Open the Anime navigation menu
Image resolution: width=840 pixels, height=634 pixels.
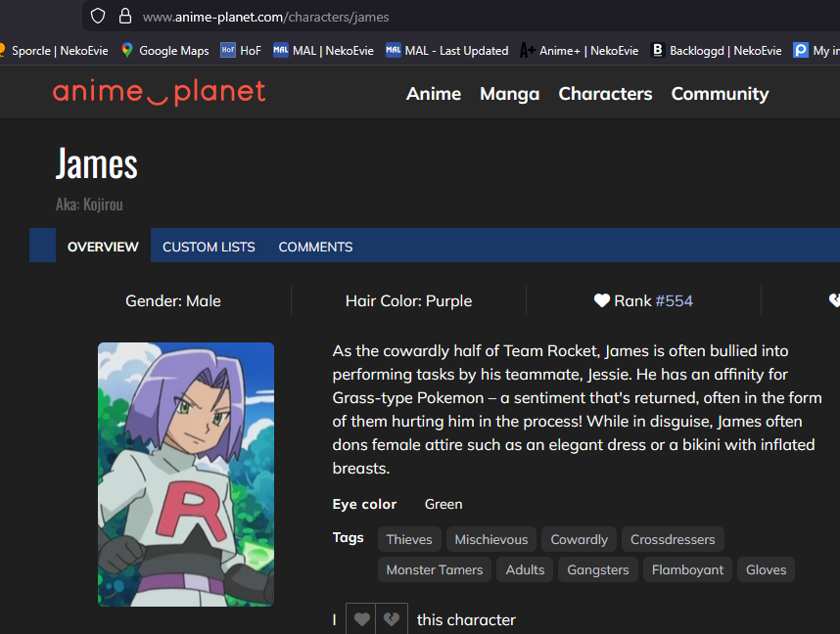pos(434,94)
